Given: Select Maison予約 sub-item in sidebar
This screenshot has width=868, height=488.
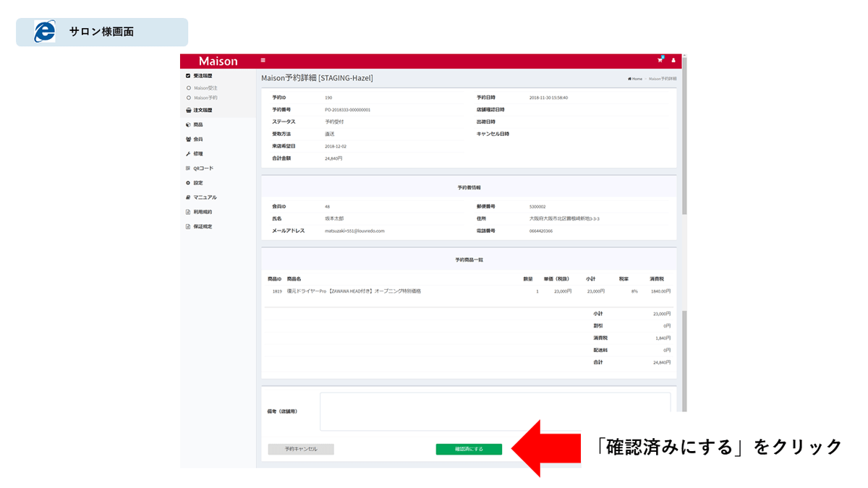Looking at the screenshot, I should coord(205,97).
